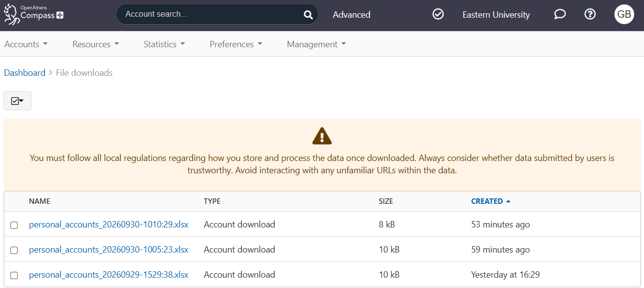Click Account download type in 1005:23 row
Screen dimensions: 644x288
[239, 250]
